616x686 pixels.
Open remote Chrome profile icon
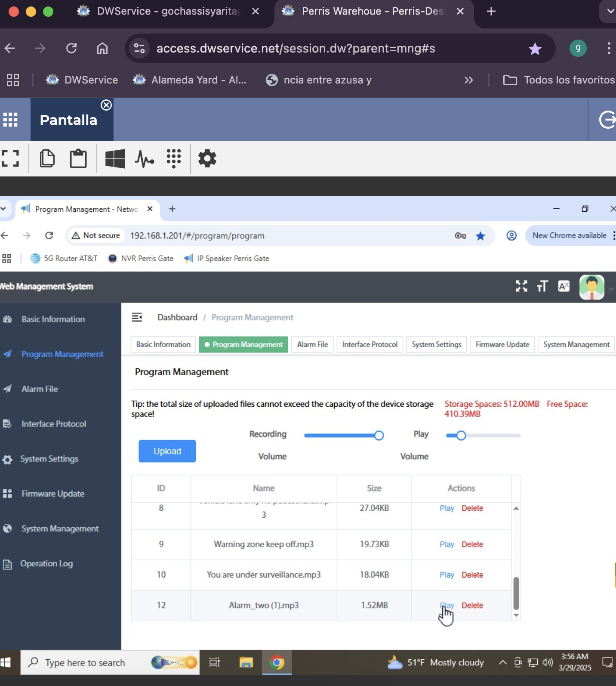(511, 235)
